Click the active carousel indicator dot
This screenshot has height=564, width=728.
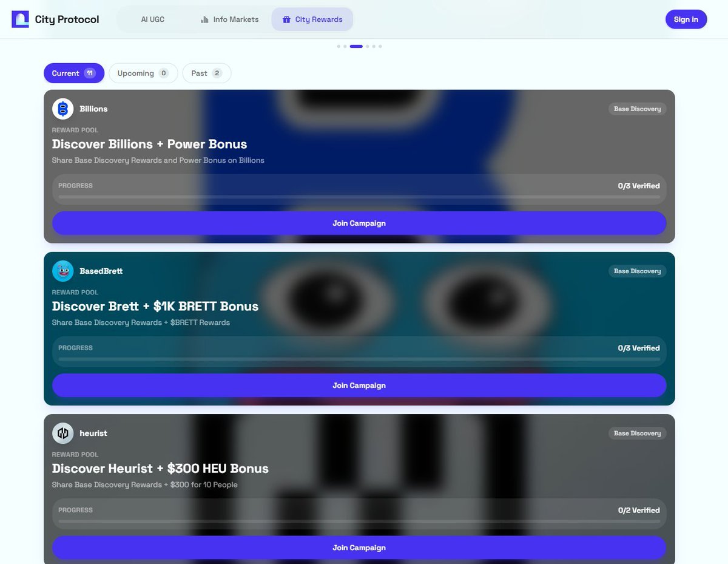[356, 46]
